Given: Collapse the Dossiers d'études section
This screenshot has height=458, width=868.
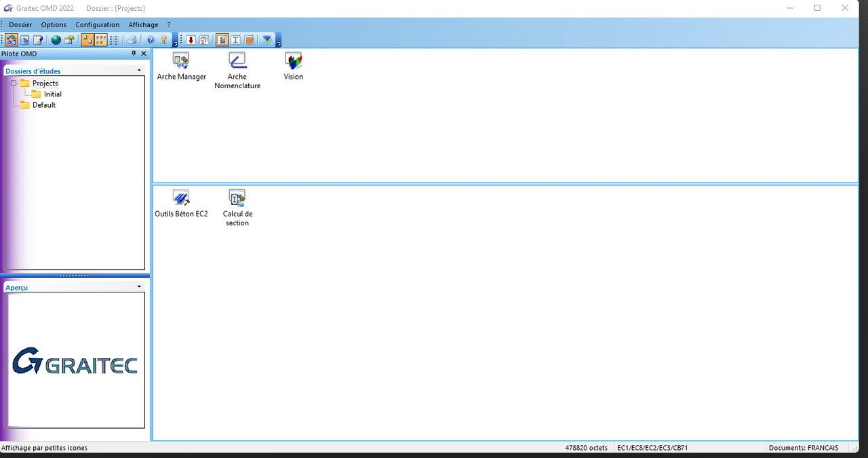Looking at the screenshot, I should click(140, 71).
